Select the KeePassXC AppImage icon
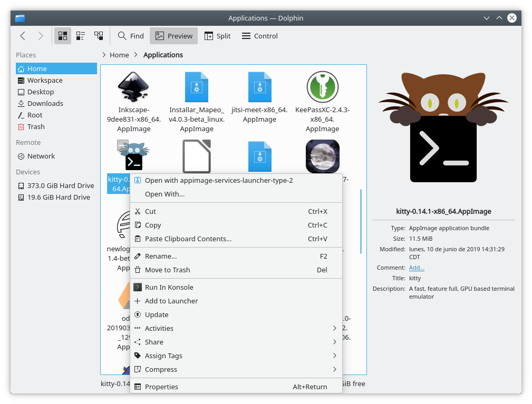The width and height of the screenshot is (532, 404). (x=322, y=87)
